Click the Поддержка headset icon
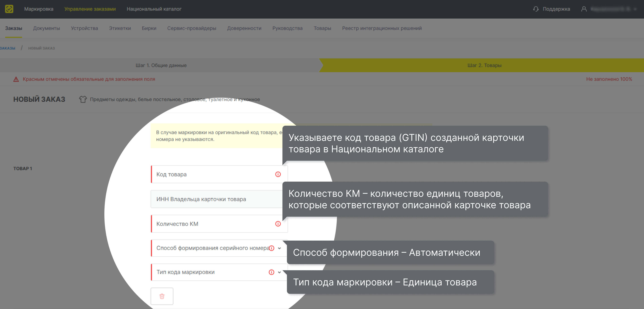644x309 pixels. coord(535,9)
